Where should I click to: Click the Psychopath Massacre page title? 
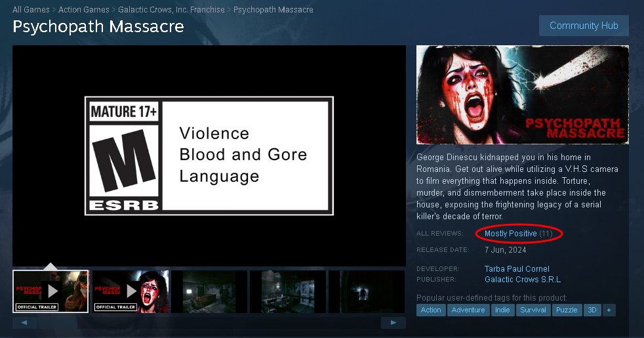point(98,26)
